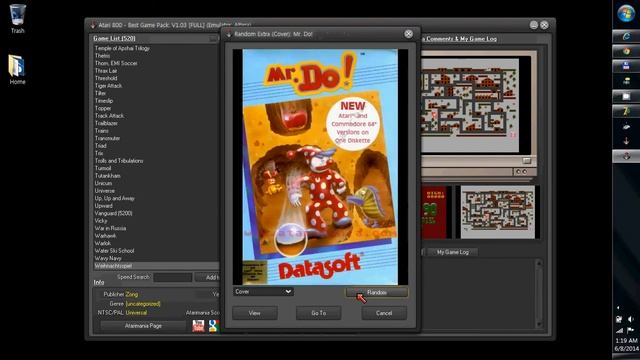Close the Random Extra dialog window
Viewport: 640px width, 360px height.
coord(408,34)
